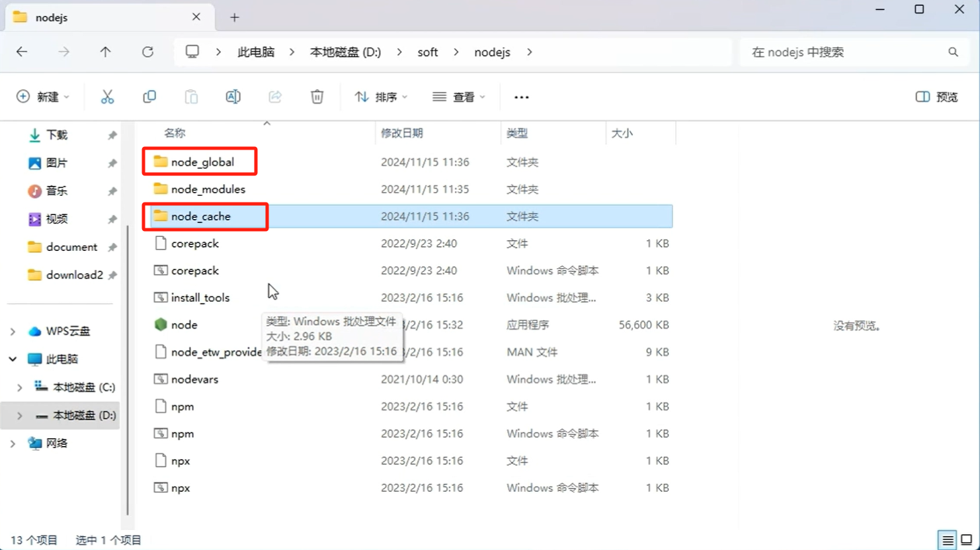Switch to details view in status bar

[948, 540]
